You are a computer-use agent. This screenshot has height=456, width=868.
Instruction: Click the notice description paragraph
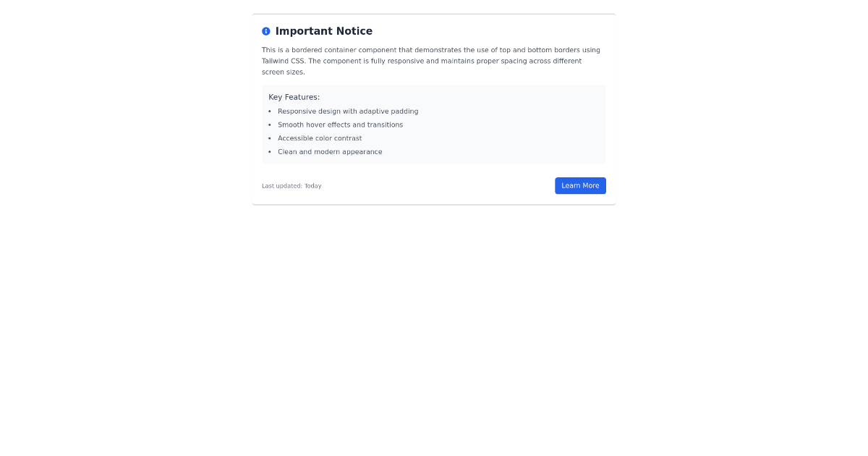tap(431, 61)
